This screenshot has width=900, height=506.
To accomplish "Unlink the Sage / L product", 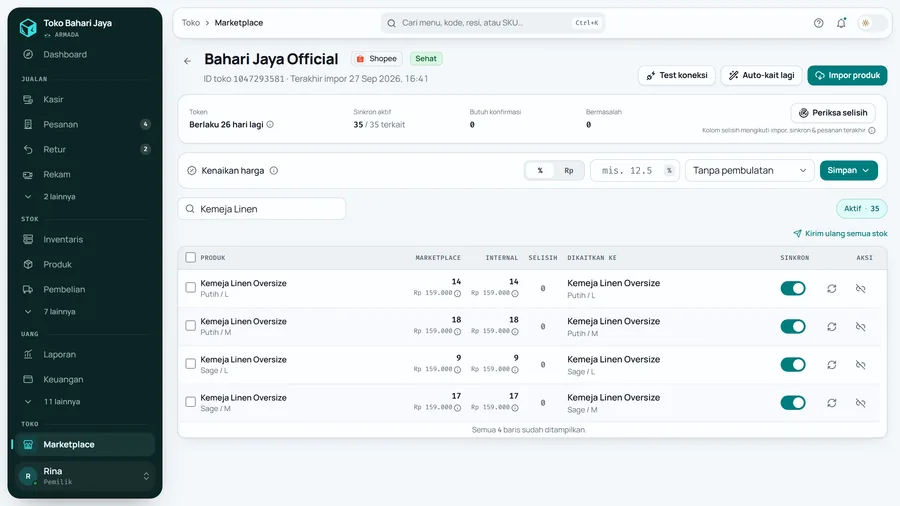I will tap(860, 365).
